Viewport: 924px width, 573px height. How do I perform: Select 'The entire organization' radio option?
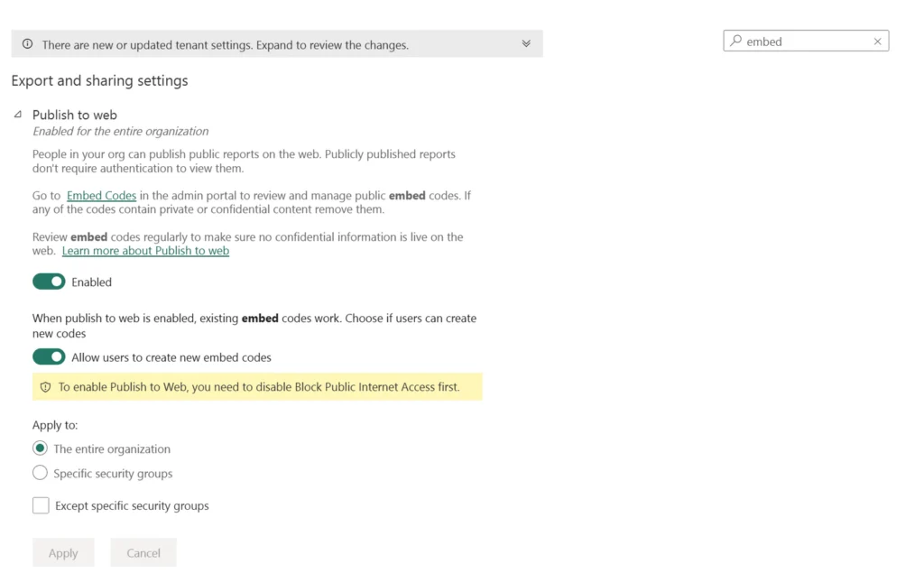[40, 448]
